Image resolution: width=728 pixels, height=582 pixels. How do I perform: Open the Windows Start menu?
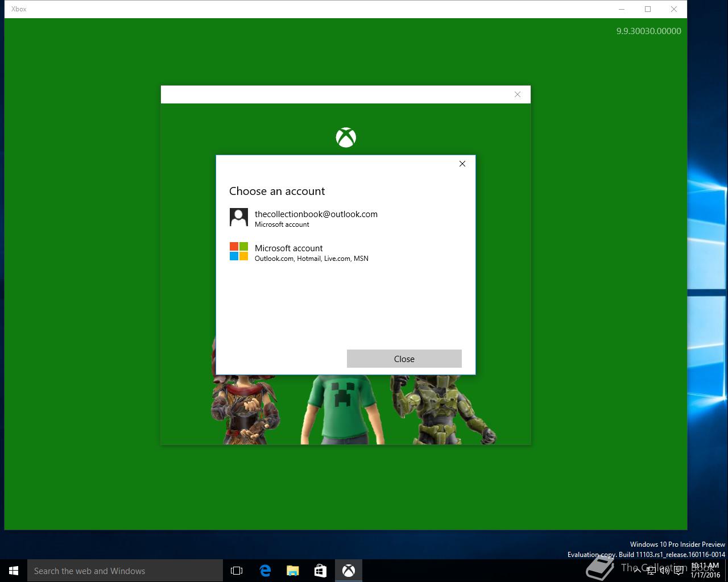pos(14,571)
